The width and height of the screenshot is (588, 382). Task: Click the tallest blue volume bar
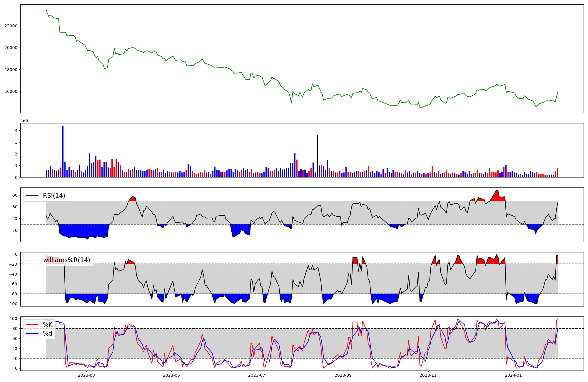coord(63,151)
